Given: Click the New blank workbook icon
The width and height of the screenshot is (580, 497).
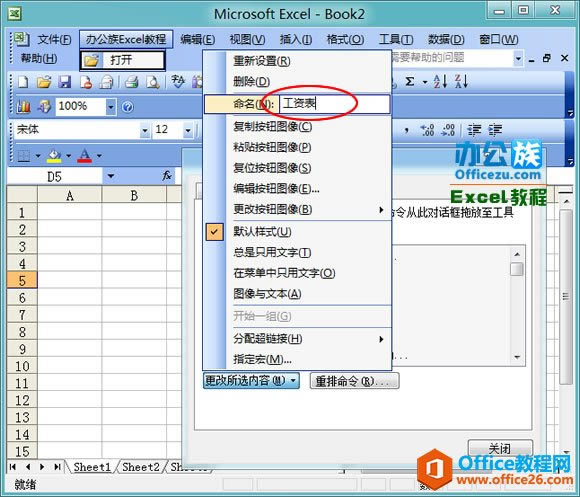Looking at the screenshot, I should [23, 82].
